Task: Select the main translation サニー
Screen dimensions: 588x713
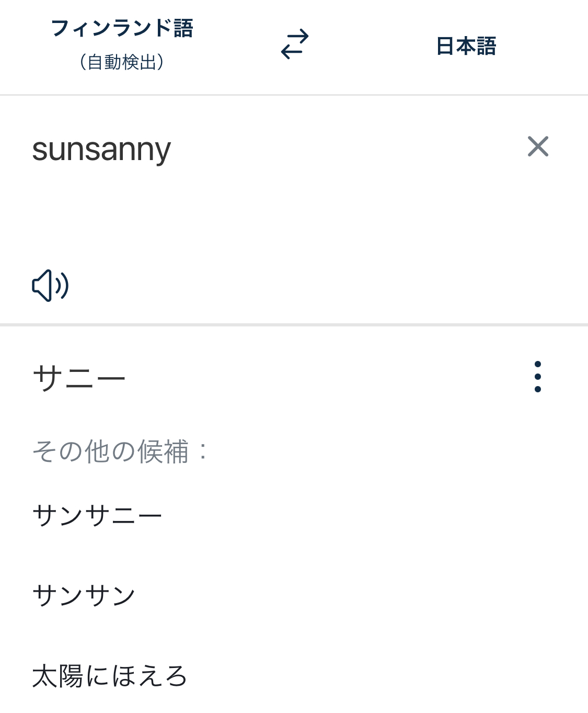Action: pyautogui.click(x=79, y=378)
